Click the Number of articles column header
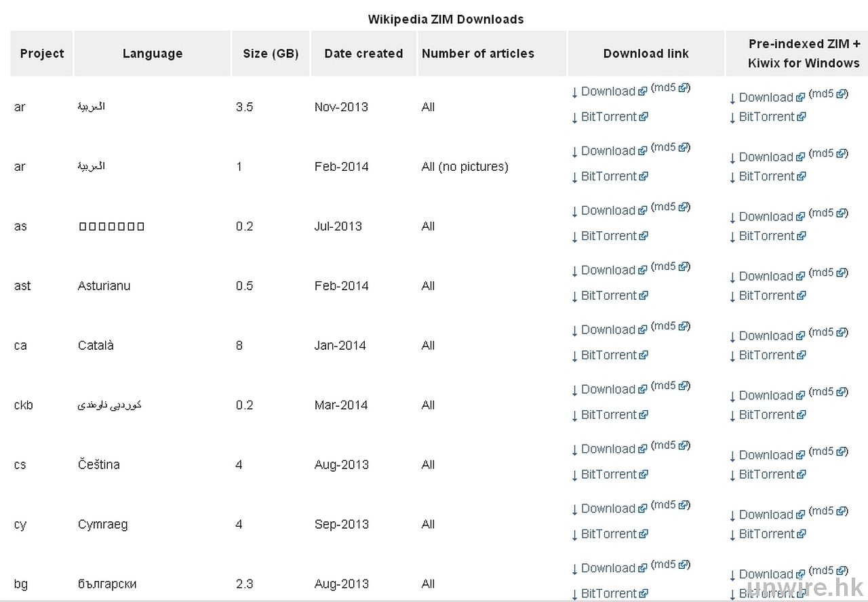Screen dimensions: 868x602 click(x=478, y=54)
